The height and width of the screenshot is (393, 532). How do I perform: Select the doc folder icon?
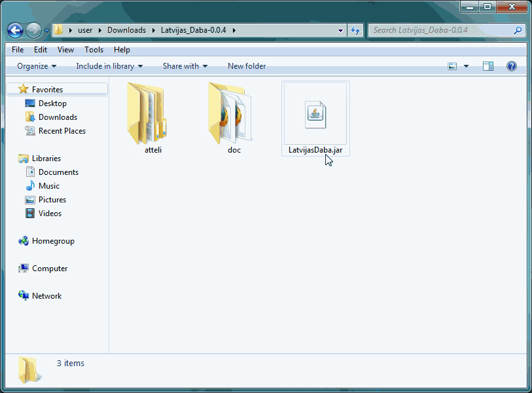tap(230, 113)
